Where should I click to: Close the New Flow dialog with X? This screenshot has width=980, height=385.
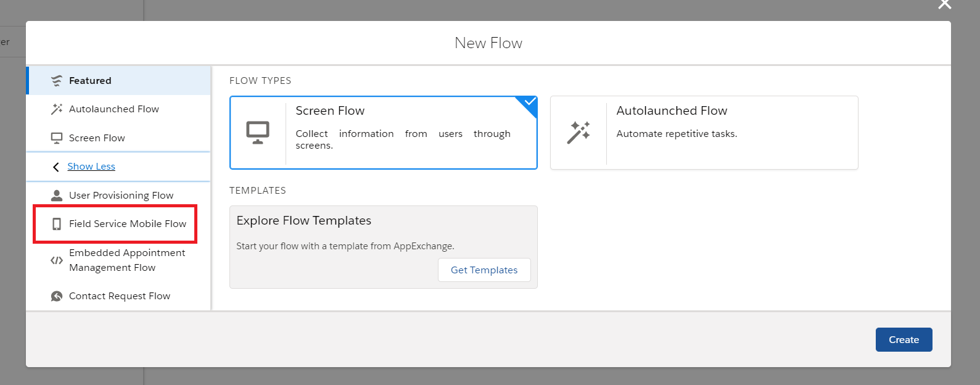click(x=944, y=4)
